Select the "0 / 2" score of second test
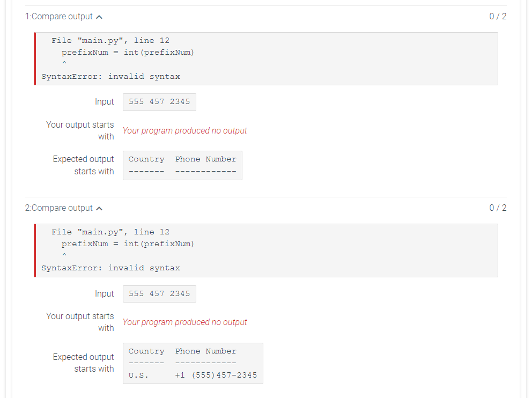Image resolution: width=532 pixels, height=398 pixels. coord(498,208)
